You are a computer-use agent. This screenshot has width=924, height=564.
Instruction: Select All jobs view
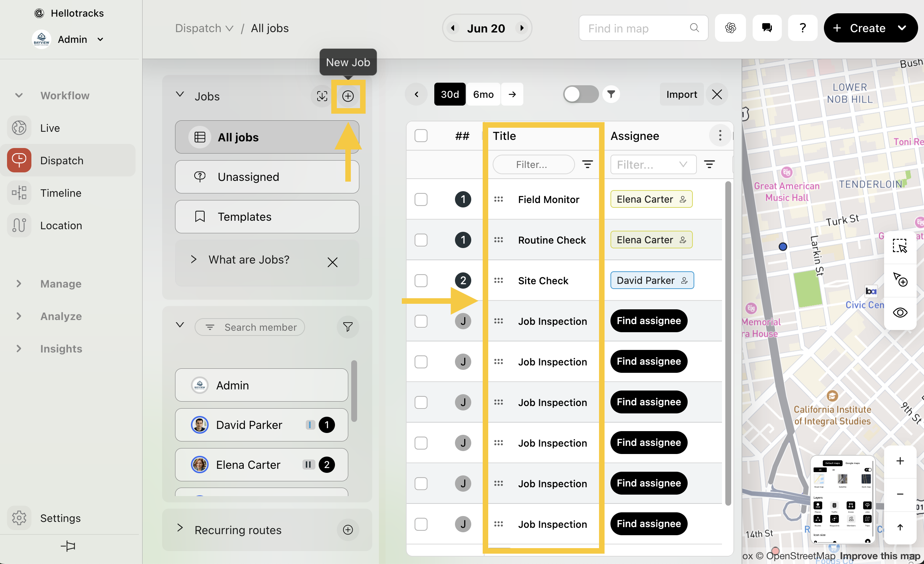pyautogui.click(x=267, y=137)
